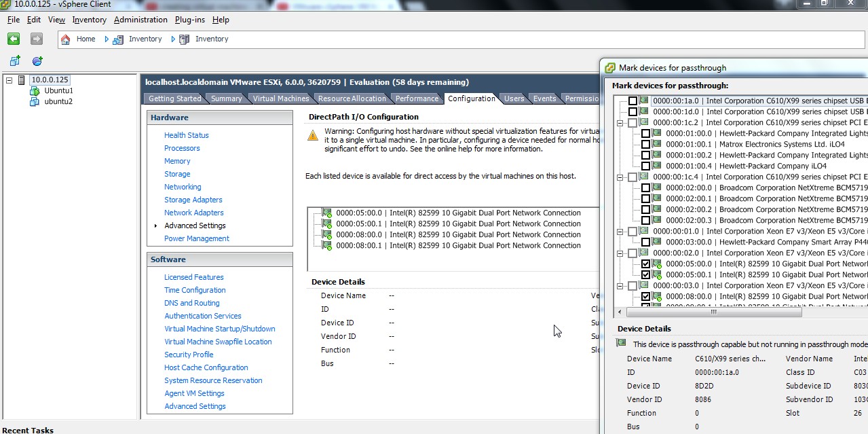Click the second Inventory breadcrumb host icon
This screenshot has height=434, width=868.
tap(184, 39)
